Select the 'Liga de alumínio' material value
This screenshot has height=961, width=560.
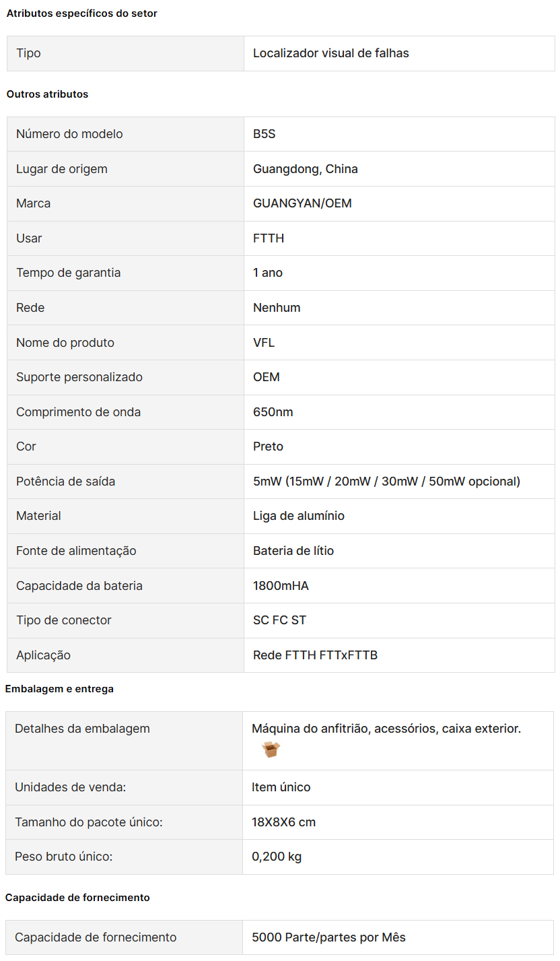click(x=299, y=516)
